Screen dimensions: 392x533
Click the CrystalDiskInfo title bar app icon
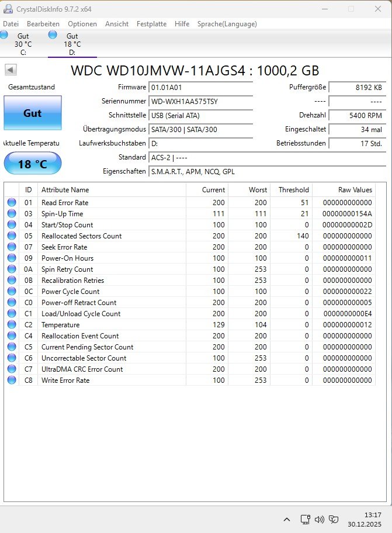pyautogui.click(x=8, y=9)
